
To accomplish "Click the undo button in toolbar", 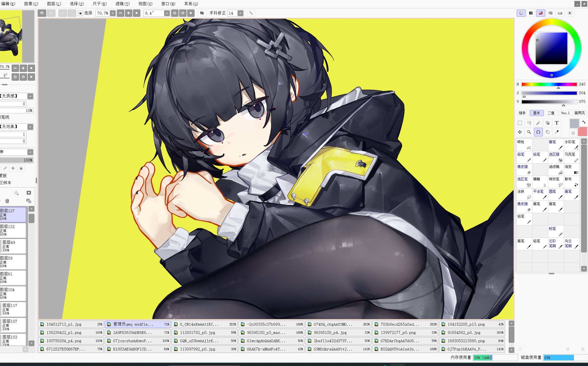I will pyautogui.click(x=42, y=13).
